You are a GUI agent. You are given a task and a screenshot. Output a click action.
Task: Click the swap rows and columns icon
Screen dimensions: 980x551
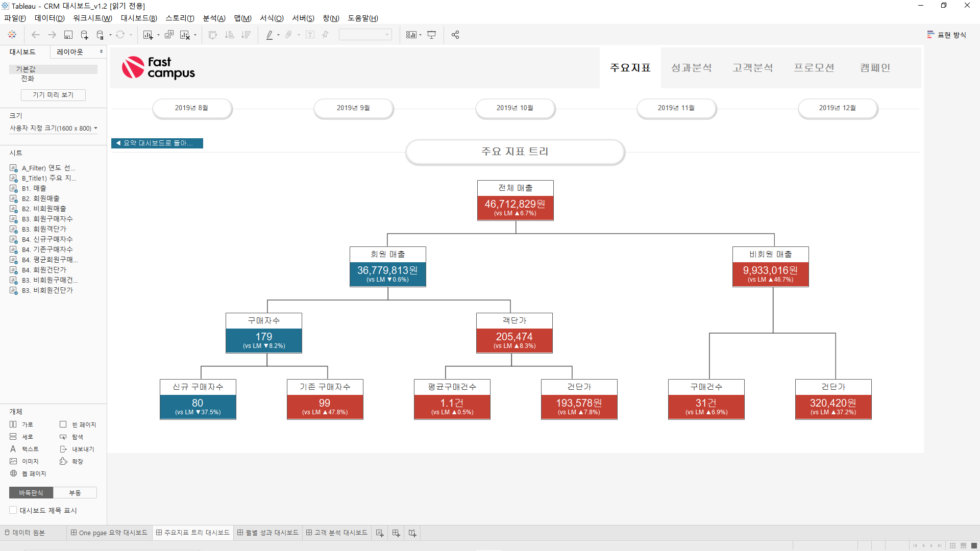pos(213,35)
